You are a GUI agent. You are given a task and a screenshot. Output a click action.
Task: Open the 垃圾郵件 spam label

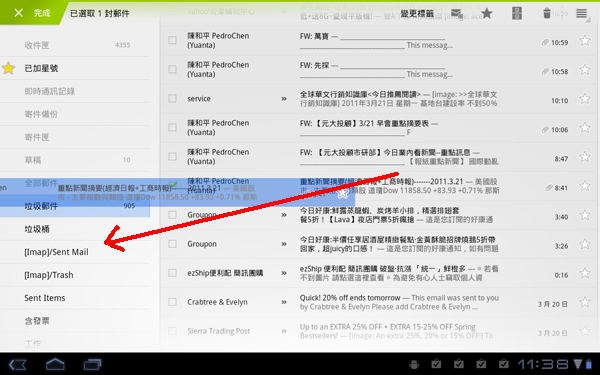coord(75,206)
